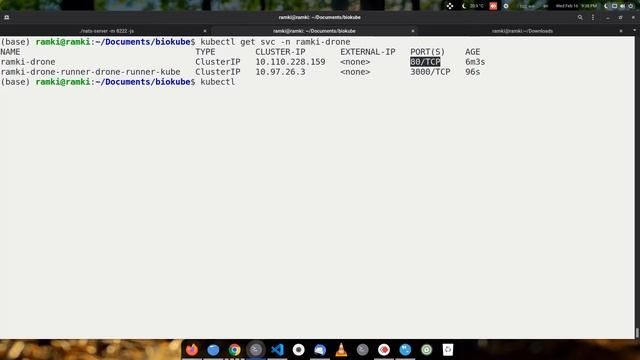The image size is (640, 360).
Task: Open the tab list dropdown arrow
Action: click(x=634, y=31)
